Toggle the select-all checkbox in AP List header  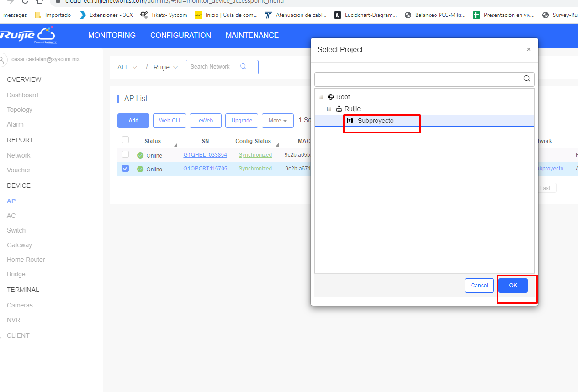pyautogui.click(x=125, y=140)
